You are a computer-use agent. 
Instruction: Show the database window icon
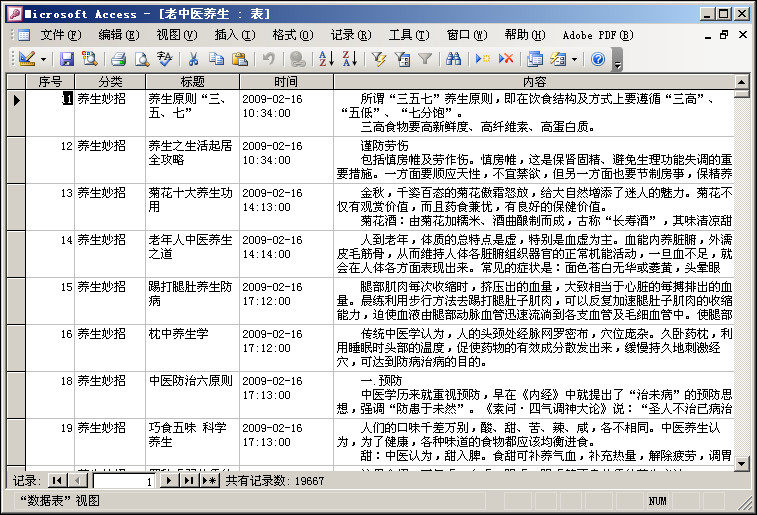click(535, 59)
